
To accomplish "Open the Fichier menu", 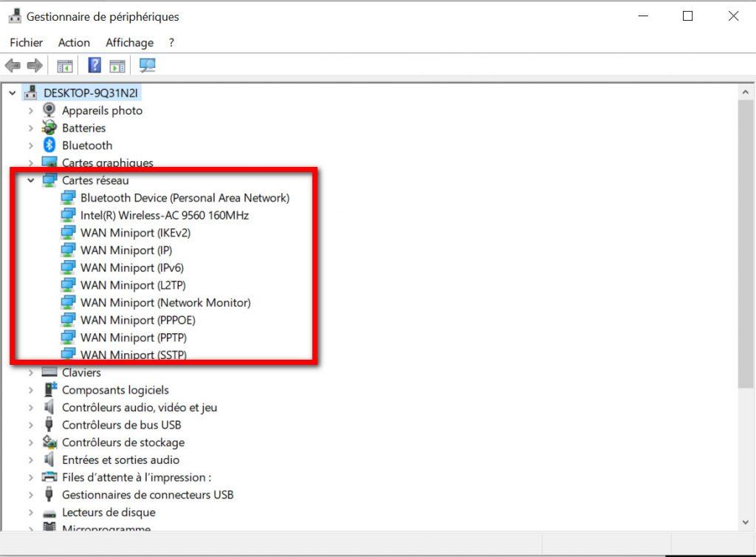I will pyautogui.click(x=27, y=43).
